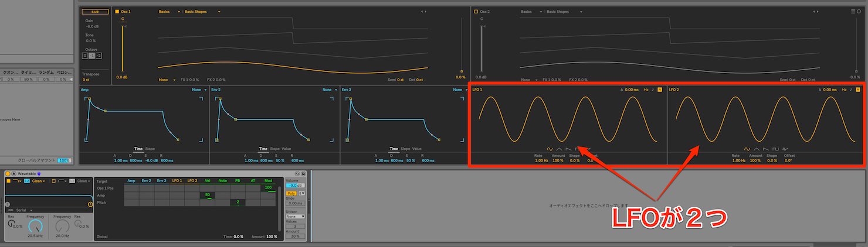Toggle Filter 1 slope 12 button
The width and height of the screenshot is (868, 247).
(27, 181)
